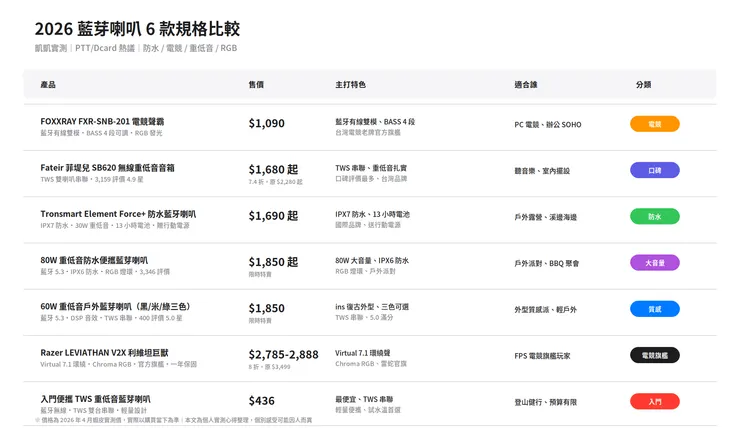Select the 60W 重低音戶外藍芽喇叭 product name
Viewport: 740px width, 428px height.
tap(116, 306)
